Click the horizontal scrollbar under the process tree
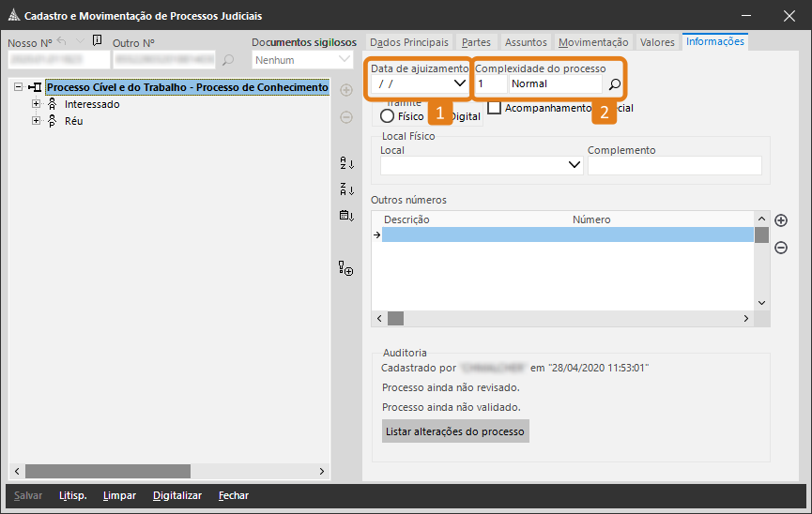812x514 pixels. (108, 471)
